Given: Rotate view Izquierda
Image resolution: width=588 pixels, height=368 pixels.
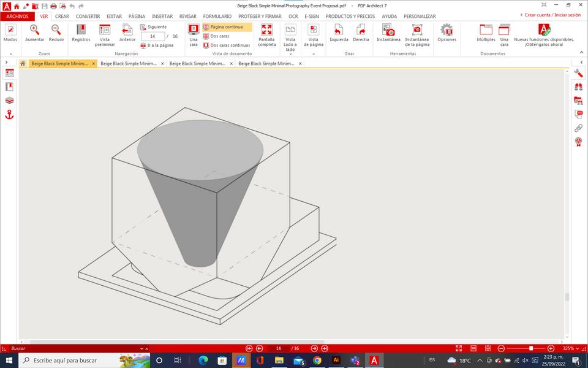Looking at the screenshot, I should click(339, 33).
